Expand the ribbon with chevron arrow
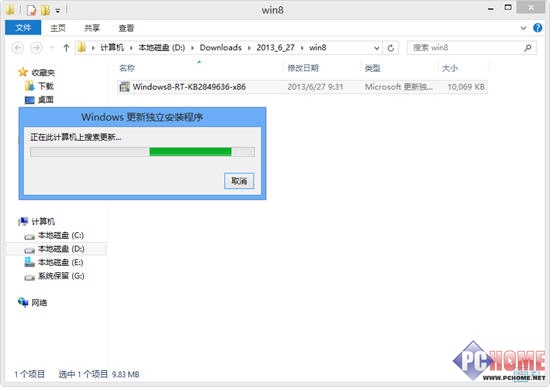The width and height of the screenshot is (550, 387). 523,28
